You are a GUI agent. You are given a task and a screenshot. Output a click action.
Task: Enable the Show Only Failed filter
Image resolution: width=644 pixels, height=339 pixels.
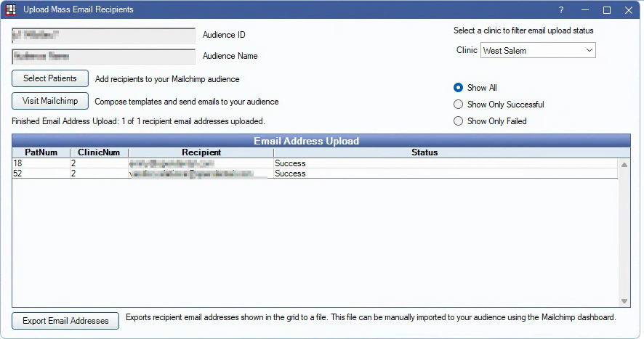[x=458, y=121]
